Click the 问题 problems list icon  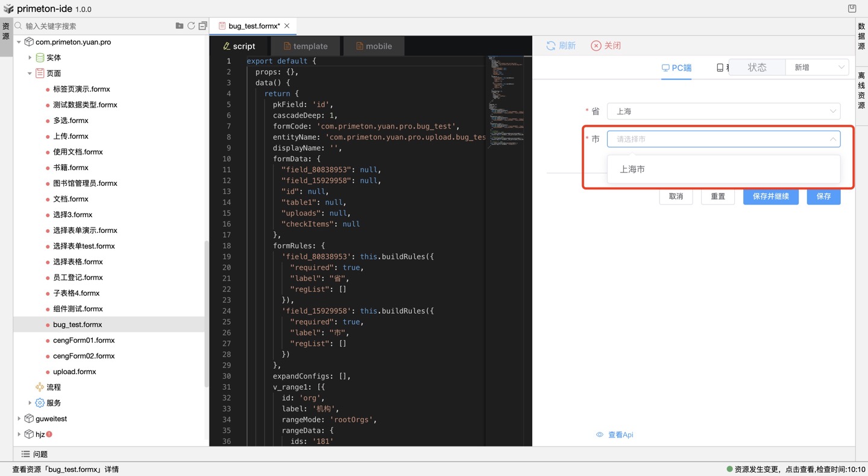point(26,454)
